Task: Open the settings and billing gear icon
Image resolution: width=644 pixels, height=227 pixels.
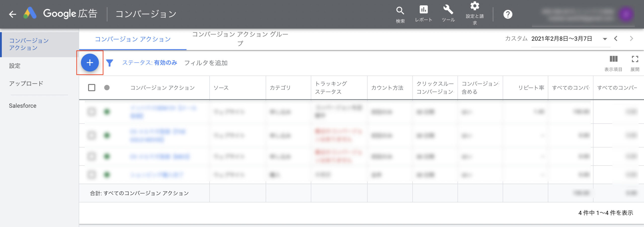Action: pos(474,6)
